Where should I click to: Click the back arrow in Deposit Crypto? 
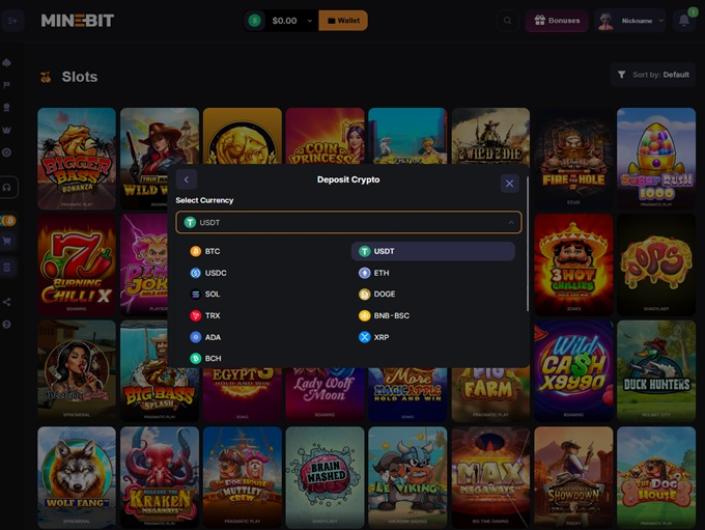186,180
